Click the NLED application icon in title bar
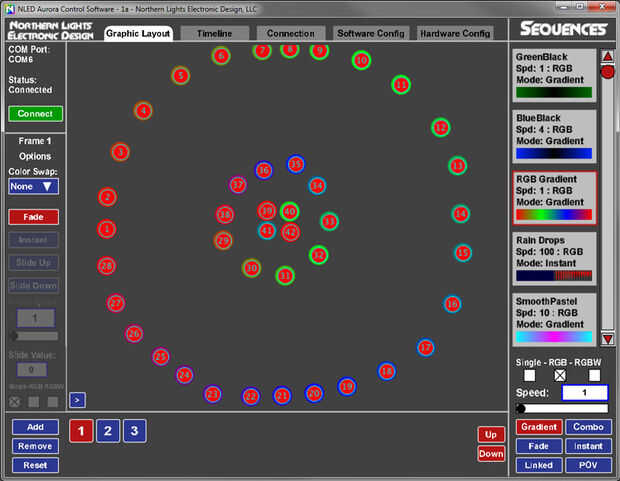The height and width of the screenshot is (481, 620). coord(10,9)
